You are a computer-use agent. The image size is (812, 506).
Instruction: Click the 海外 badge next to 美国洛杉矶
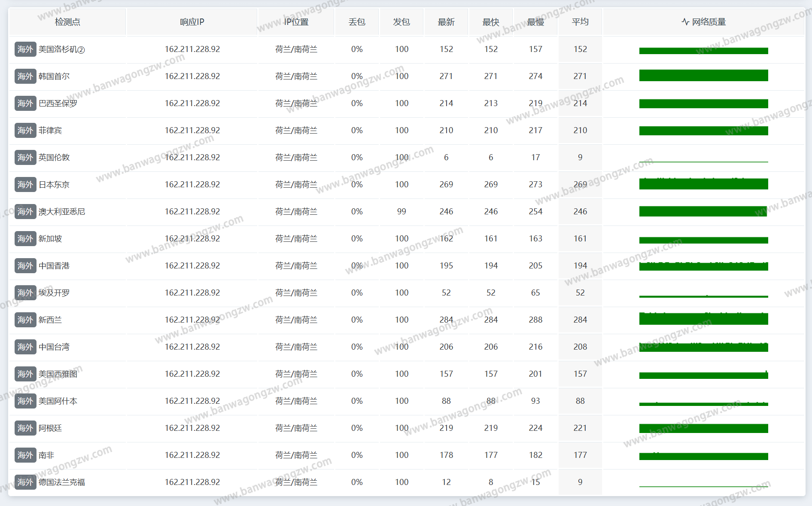tap(25, 49)
